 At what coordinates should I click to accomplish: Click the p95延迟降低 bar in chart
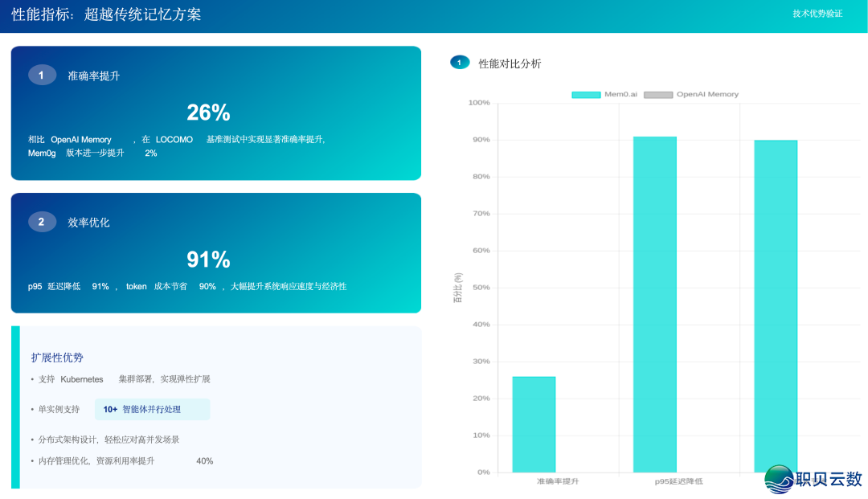[x=655, y=305]
